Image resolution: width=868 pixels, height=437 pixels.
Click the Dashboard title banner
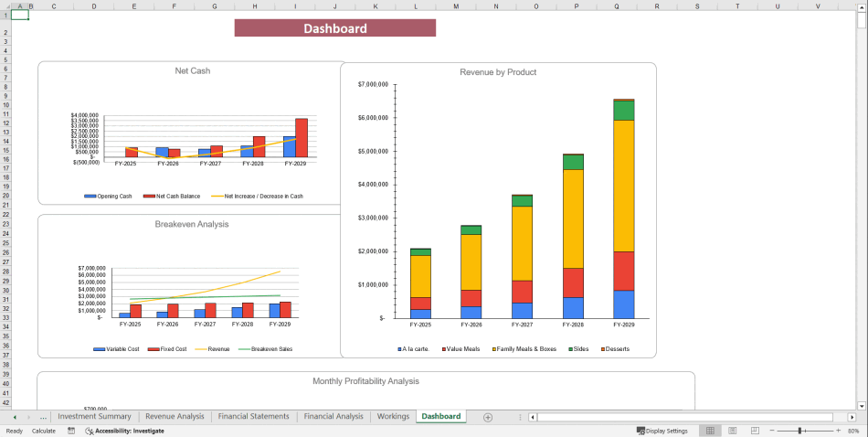pos(335,28)
